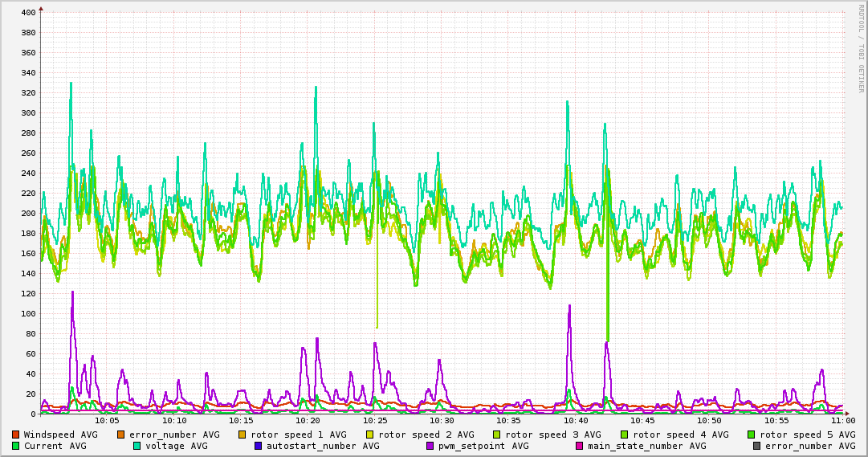Viewport: 868px width, 457px height.
Task: Click the yellow rotor speed 2 swatch
Action: tap(370, 435)
